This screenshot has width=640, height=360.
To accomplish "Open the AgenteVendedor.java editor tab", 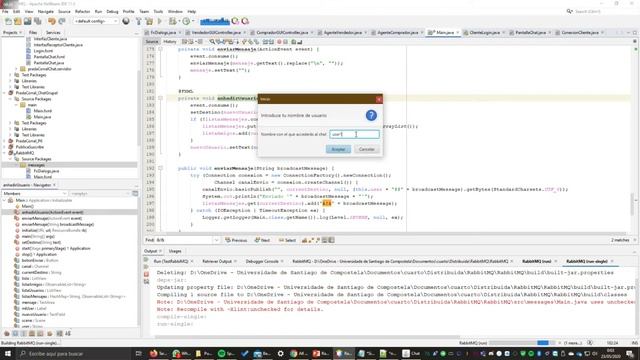I will (342, 33).
